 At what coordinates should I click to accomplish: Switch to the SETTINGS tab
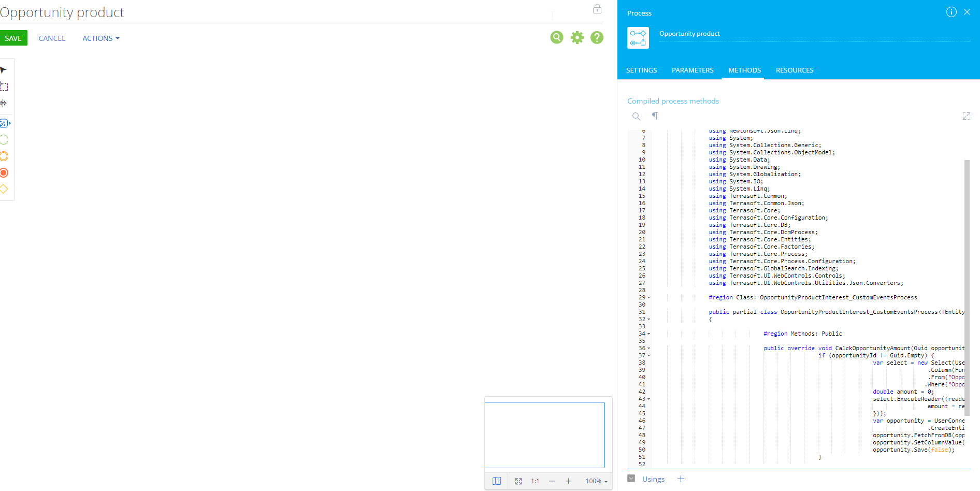point(641,70)
